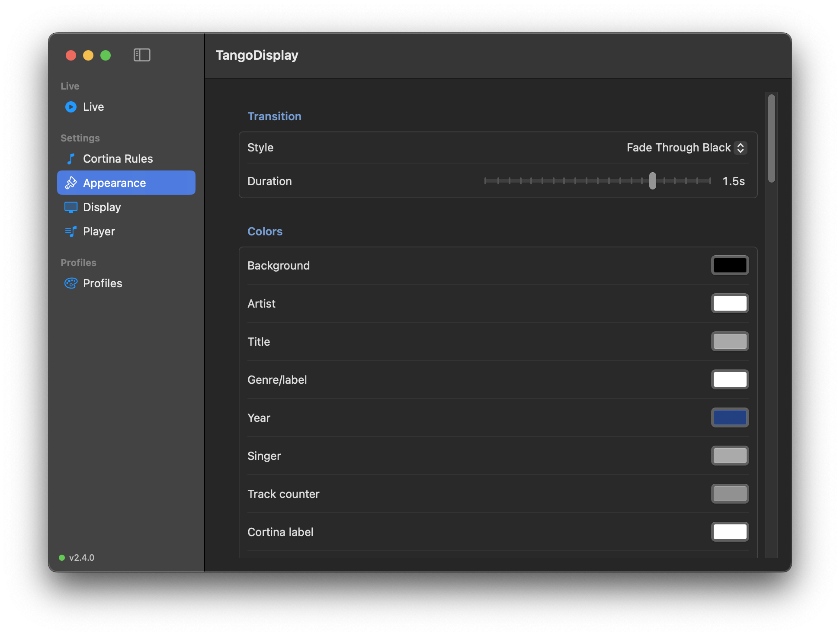Image resolution: width=840 pixels, height=636 pixels.
Task: Open the Track counter color swatch
Action: point(730,494)
